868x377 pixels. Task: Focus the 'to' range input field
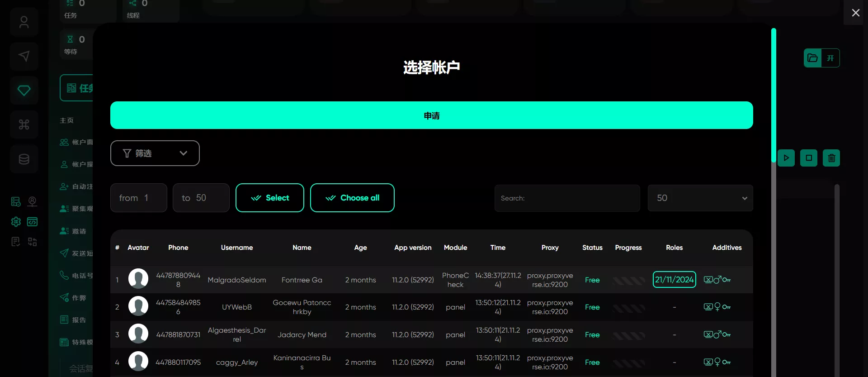(x=201, y=198)
